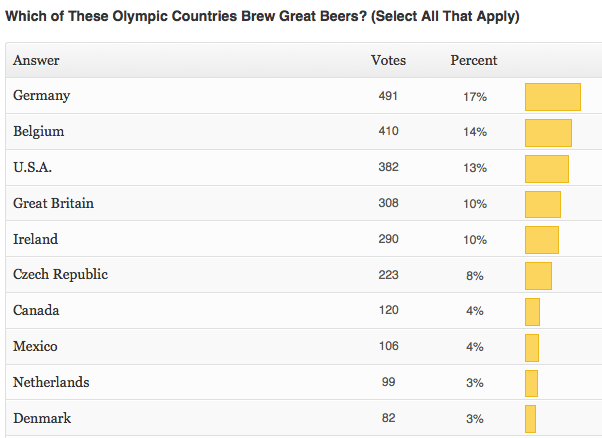Click Denmark's small yellow bar

(x=530, y=419)
